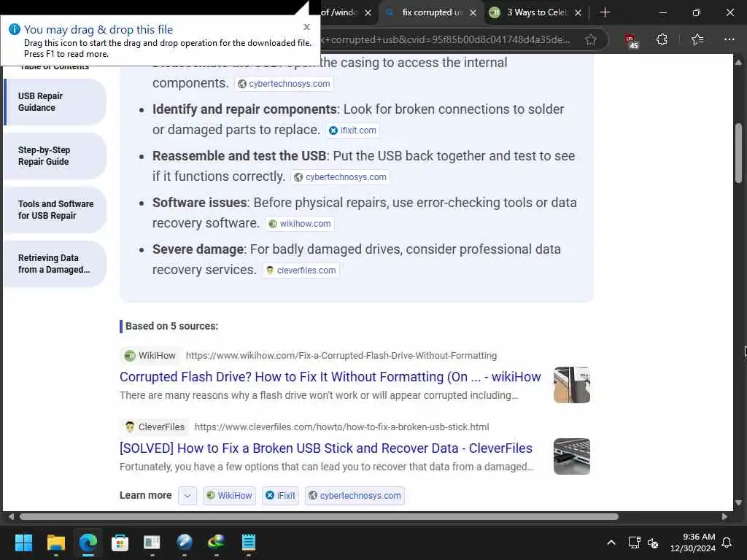This screenshot has width=747, height=560.
Task: Click the address bar URL field
Action: 446,39
